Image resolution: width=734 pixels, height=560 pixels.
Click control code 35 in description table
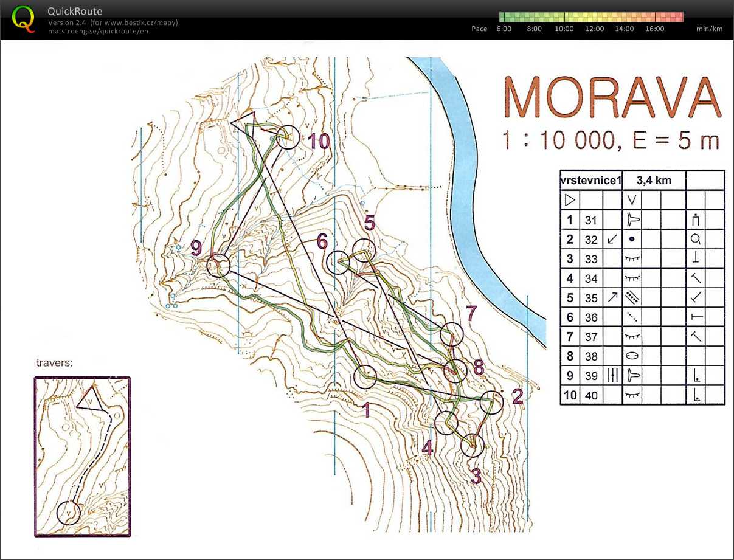point(590,298)
